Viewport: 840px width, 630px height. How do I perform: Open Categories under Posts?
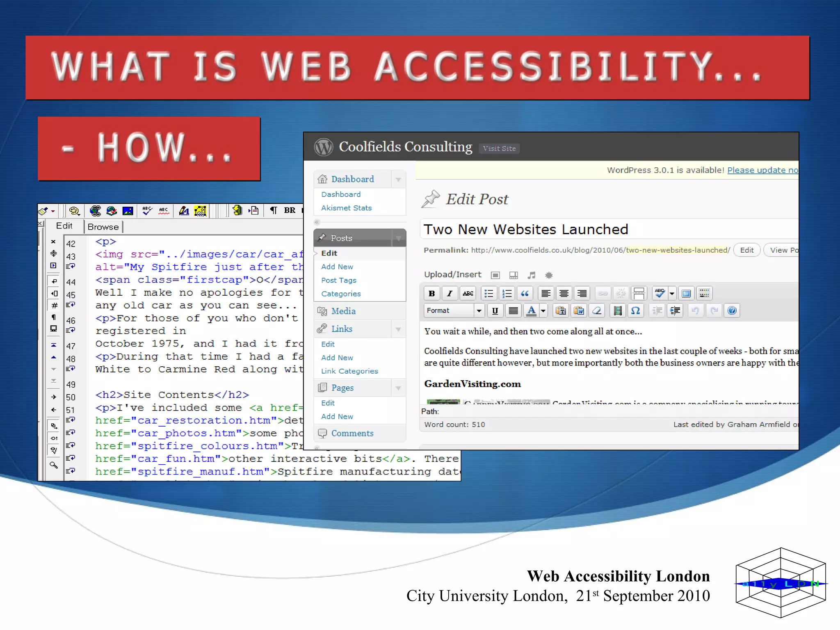coord(341,294)
